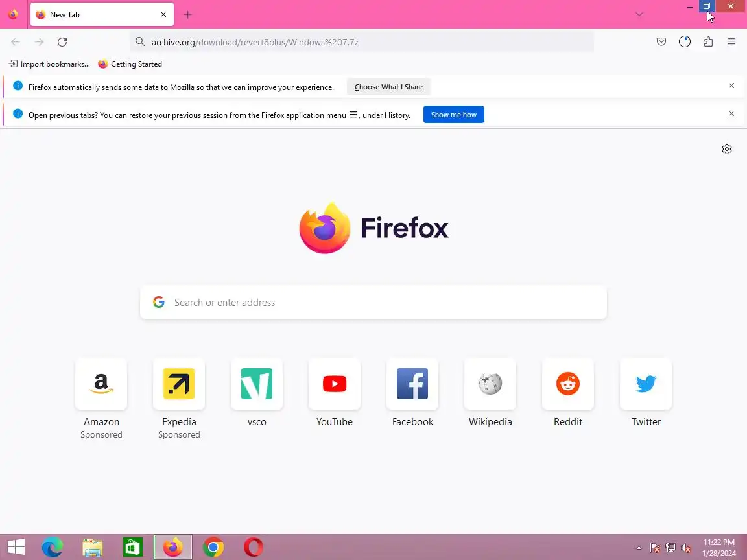Screen dimensions: 747x560
Task: Open Firefox application hamburger menu
Action: click(x=731, y=42)
